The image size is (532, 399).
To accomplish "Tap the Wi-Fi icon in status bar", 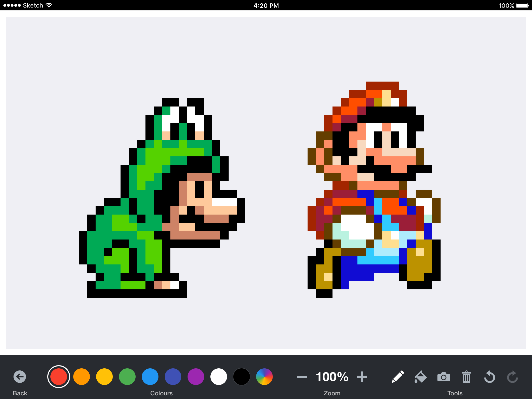I will coord(49,5).
